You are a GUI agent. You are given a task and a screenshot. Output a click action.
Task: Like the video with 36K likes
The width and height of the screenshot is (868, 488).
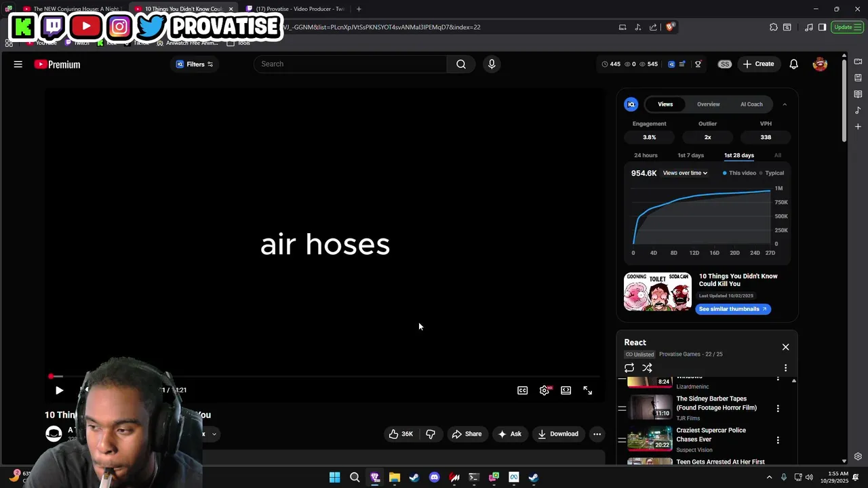pyautogui.click(x=400, y=434)
